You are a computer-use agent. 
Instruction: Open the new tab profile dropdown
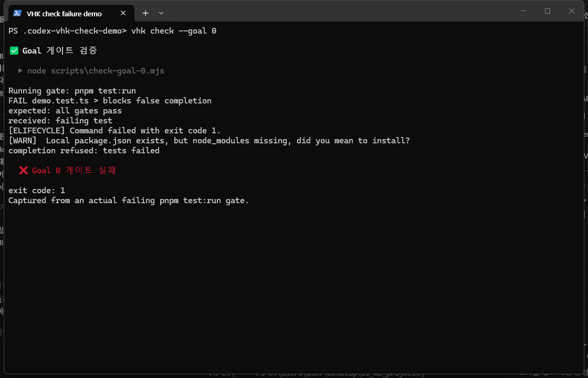point(161,13)
